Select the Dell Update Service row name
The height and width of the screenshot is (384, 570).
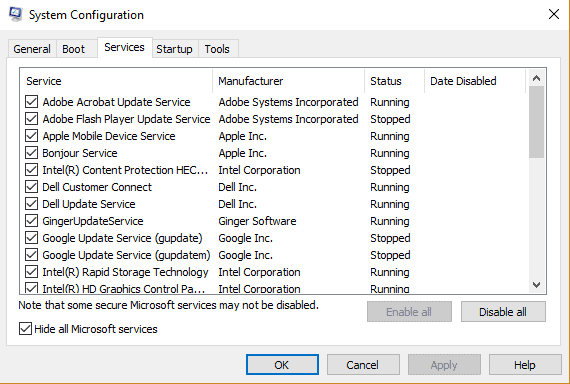coord(89,204)
